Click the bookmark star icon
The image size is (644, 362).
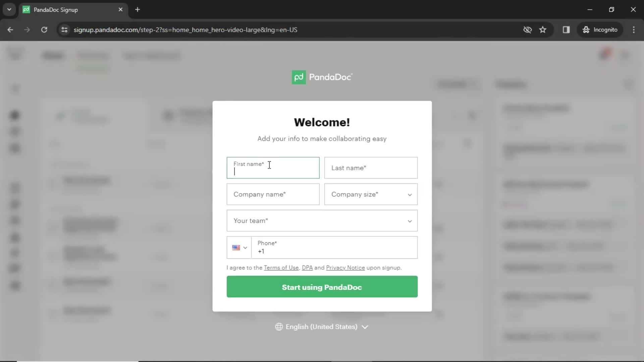pos(543,29)
